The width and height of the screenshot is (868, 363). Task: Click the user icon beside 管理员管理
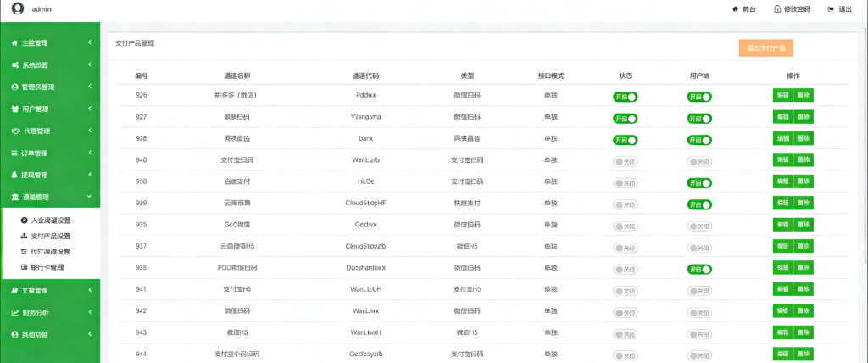coord(14,87)
